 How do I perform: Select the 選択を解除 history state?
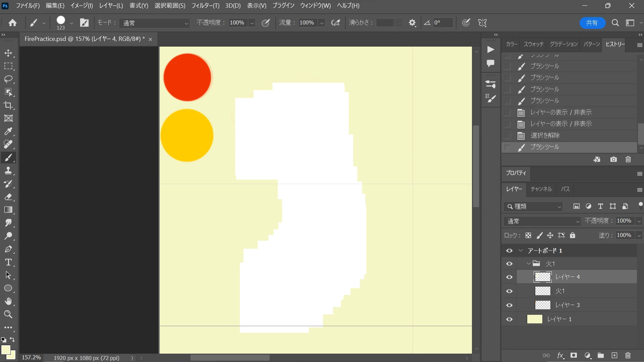(545, 135)
